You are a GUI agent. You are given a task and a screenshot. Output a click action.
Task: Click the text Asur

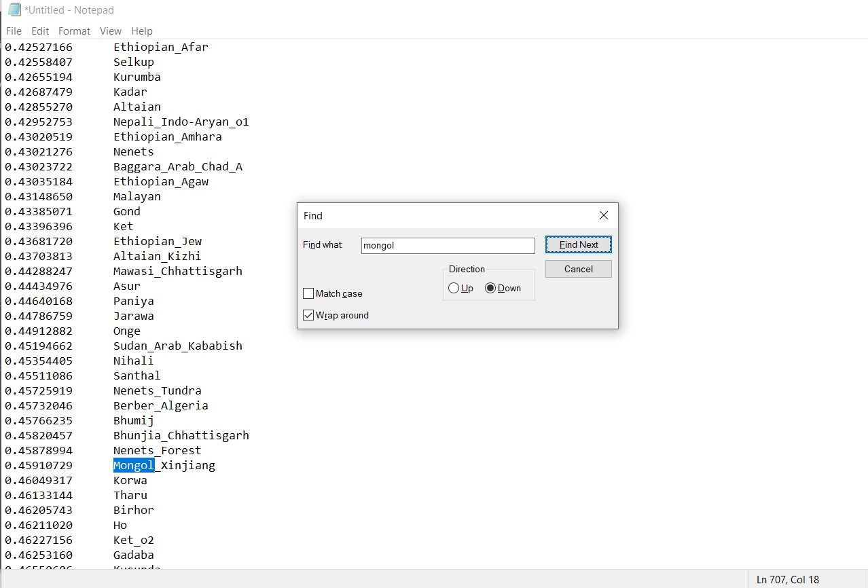click(127, 287)
